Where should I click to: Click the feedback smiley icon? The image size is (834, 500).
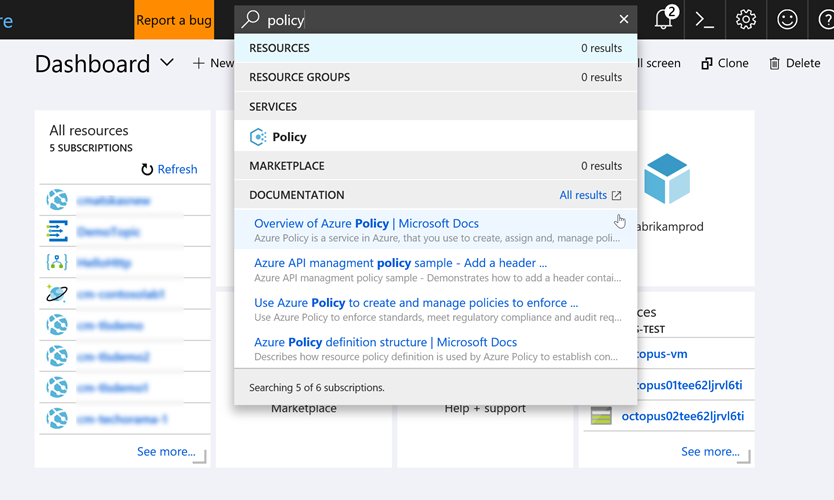787,20
